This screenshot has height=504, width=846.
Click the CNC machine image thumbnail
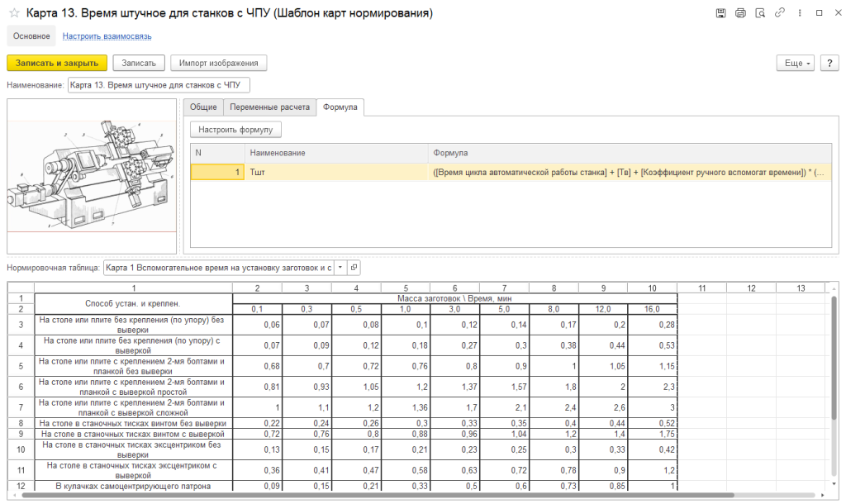point(91,176)
